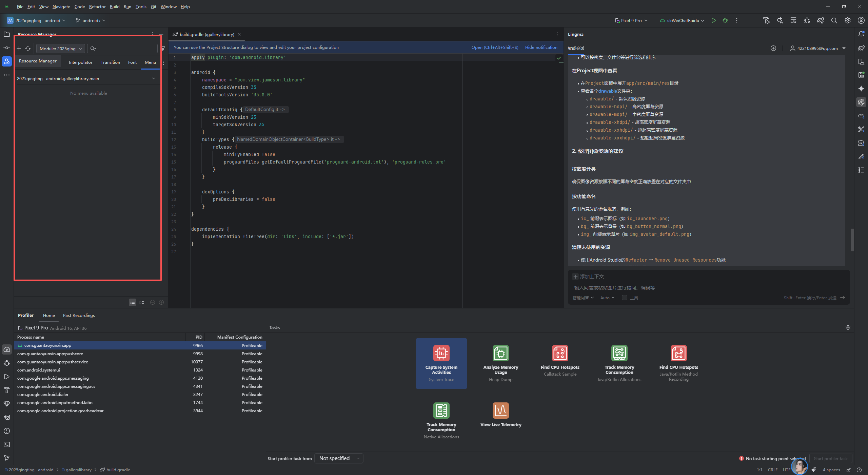Open the Pixel 9 Pro device dropdown
The height and width of the screenshot is (475, 868).
click(x=631, y=20)
